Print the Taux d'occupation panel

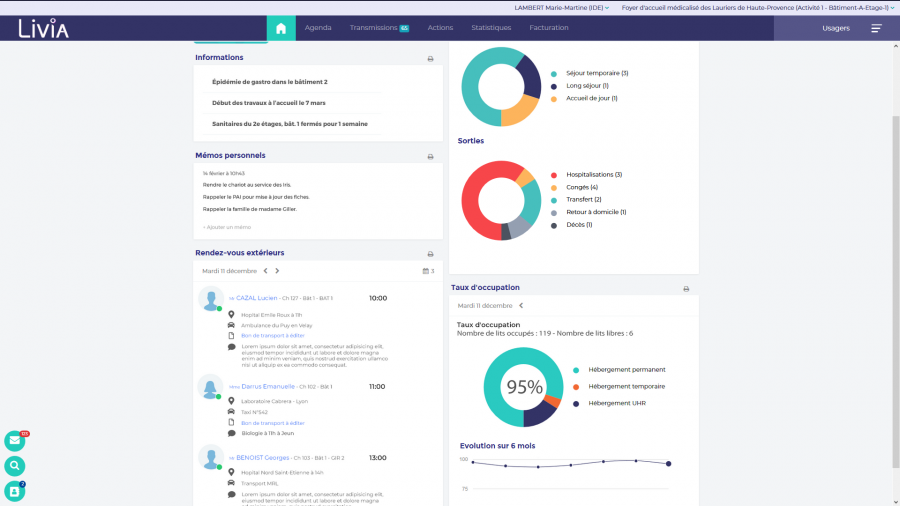pos(686,289)
